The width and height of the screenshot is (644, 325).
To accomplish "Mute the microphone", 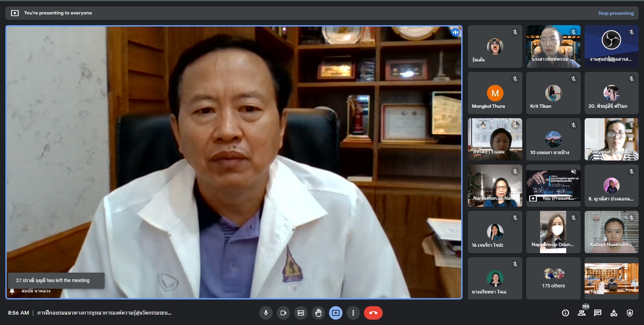I will (x=266, y=313).
